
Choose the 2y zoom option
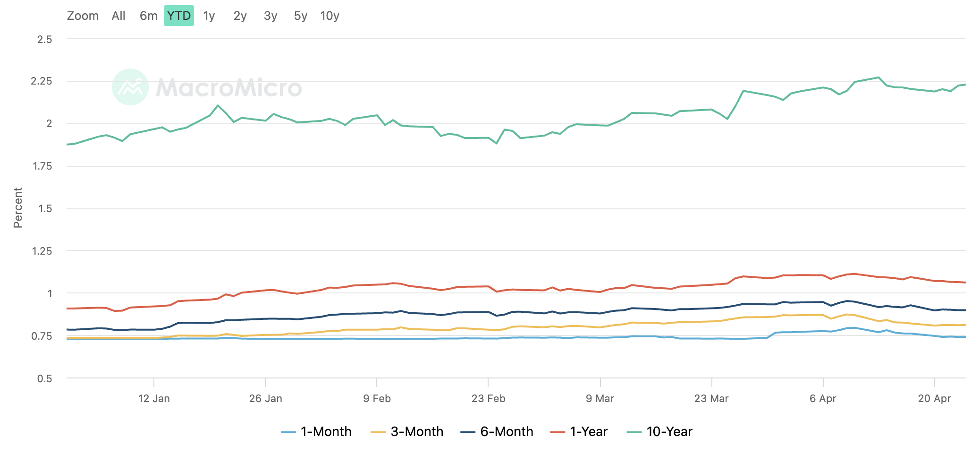coord(240,16)
